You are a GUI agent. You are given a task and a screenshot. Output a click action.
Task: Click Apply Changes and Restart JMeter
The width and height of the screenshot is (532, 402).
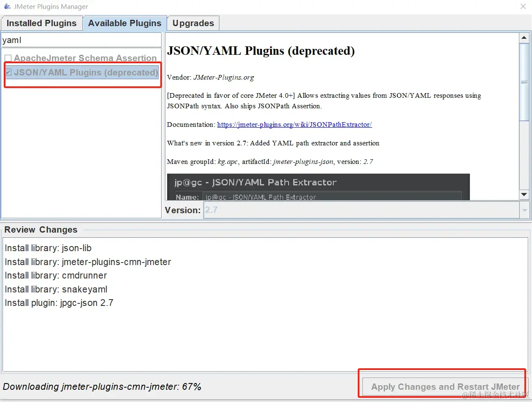click(445, 386)
